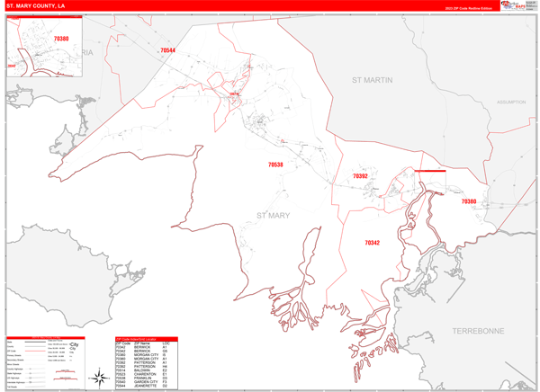Viewport: 540px width, 392px height.
Task: Click the '2023 ZIP Code Redline Edition' text
Action: 468,8
